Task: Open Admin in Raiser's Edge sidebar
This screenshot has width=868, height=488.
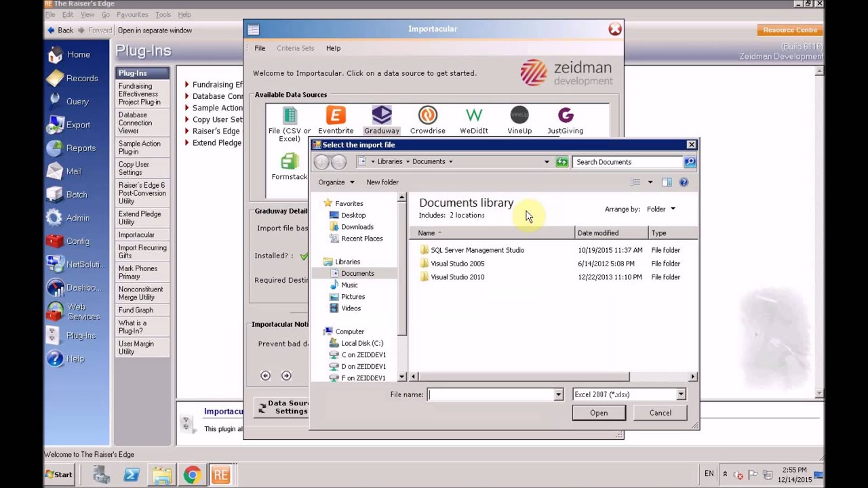Action: point(68,218)
